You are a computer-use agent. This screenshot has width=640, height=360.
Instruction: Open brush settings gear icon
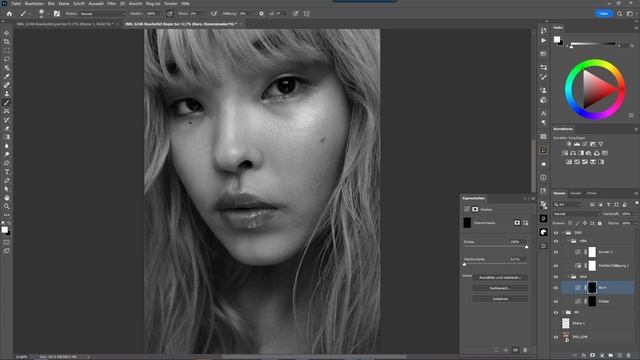coord(262,13)
